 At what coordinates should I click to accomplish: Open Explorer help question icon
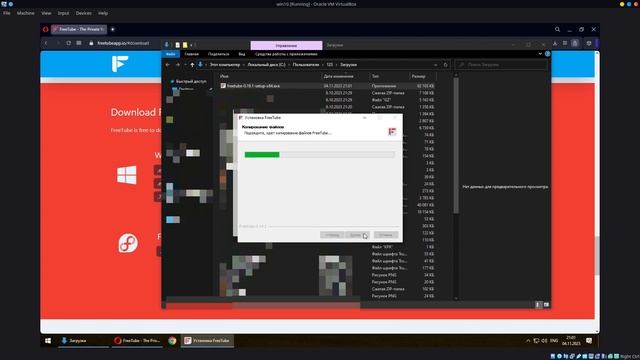[x=547, y=54]
